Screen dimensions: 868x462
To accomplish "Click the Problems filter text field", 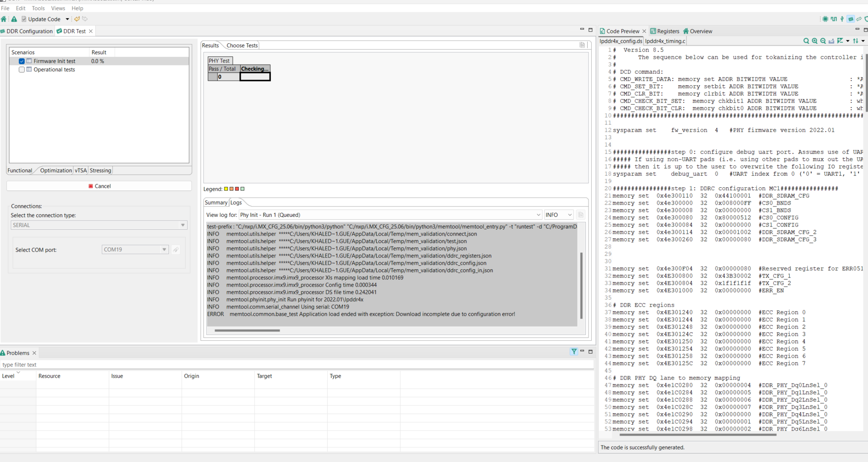I will pyautogui.click(x=297, y=364).
